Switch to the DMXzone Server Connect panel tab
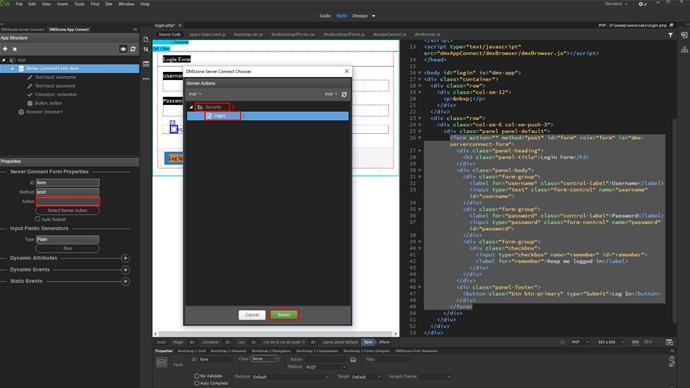Viewport: 690px width, 388px height. (22, 29)
